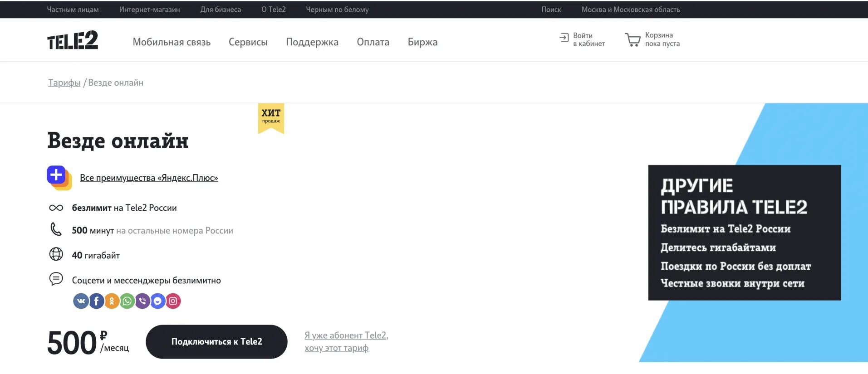This screenshot has width=868, height=374.
Task: Open Частным лицам in top bar
Action: (73, 10)
